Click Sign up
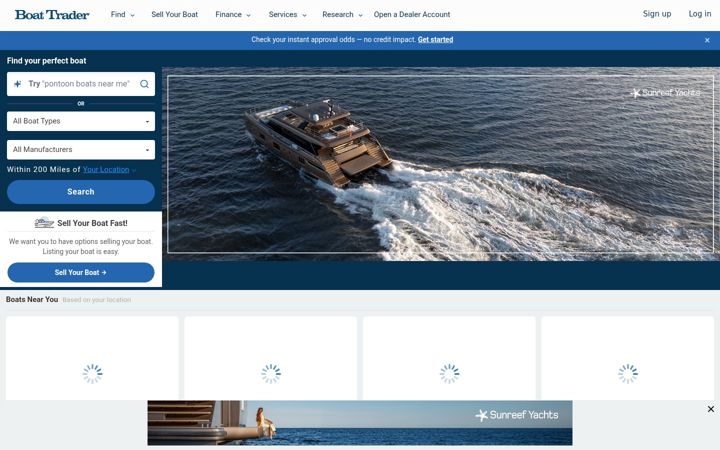The width and height of the screenshot is (720, 450). click(x=657, y=14)
